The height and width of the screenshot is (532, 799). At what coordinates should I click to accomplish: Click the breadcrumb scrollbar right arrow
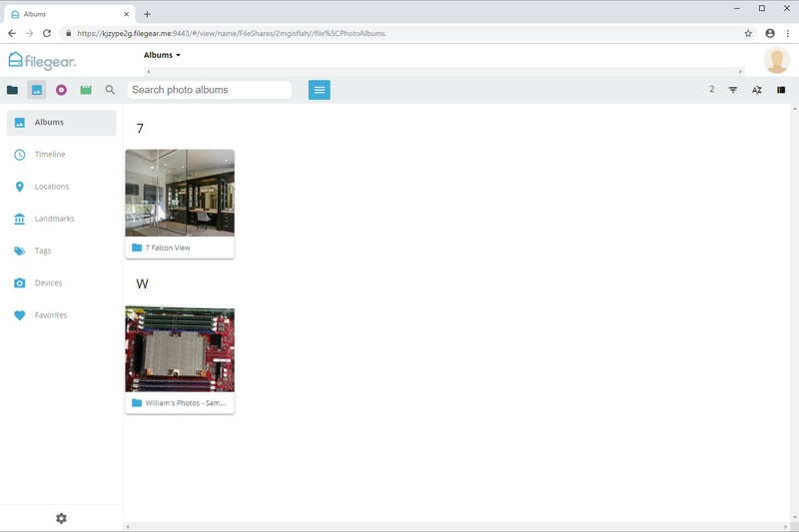(x=740, y=72)
